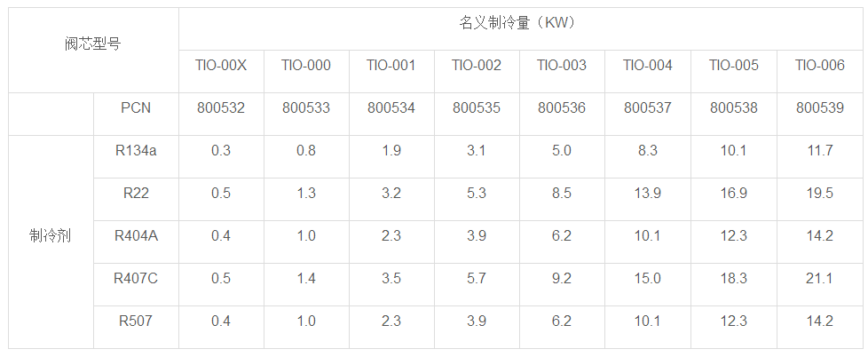Select PCN number 800534
The width and height of the screenshot is (868, 357).
391,108
